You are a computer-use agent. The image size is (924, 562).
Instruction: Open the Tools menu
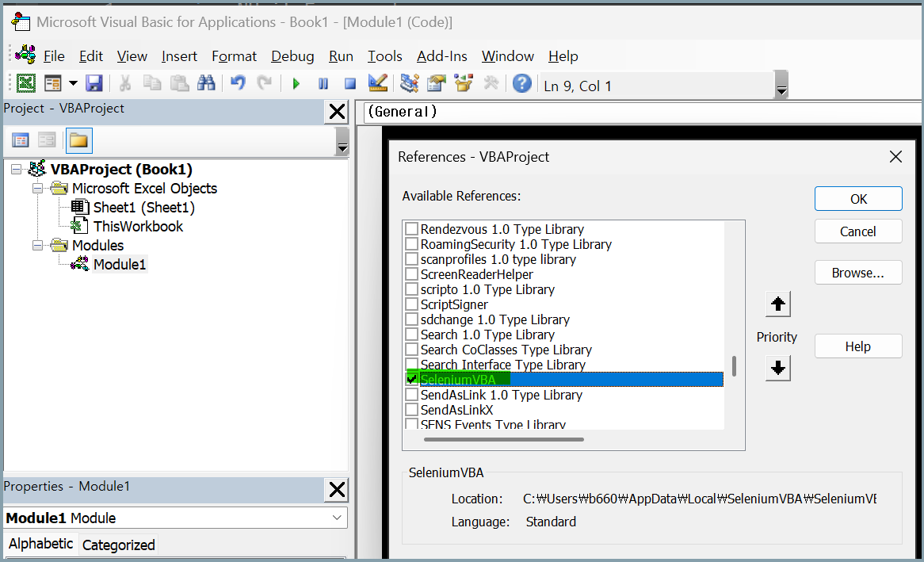click(x=385, y=56)
